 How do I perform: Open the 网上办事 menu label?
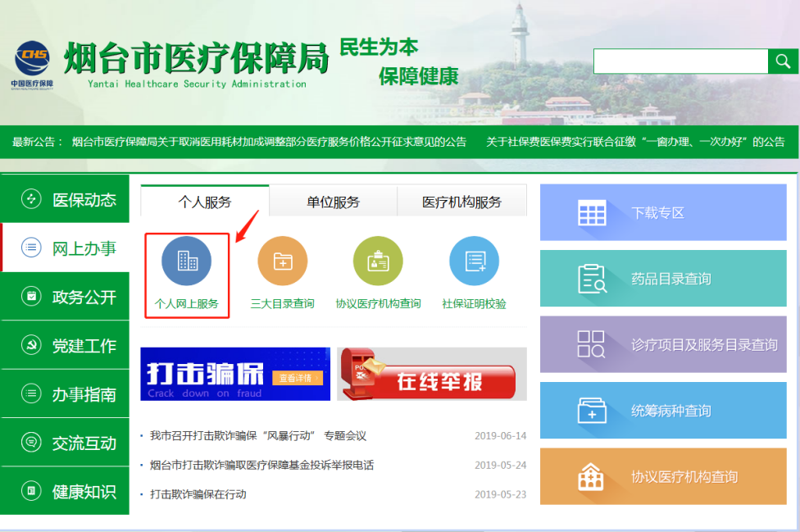84,248
